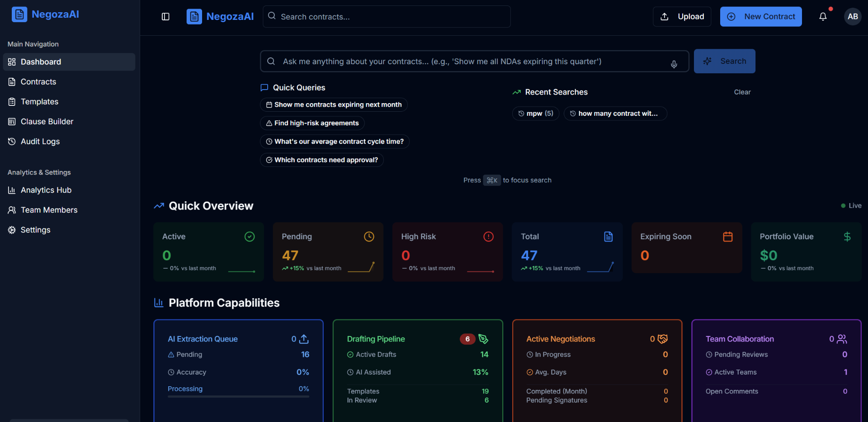
Task: Click the AI Extraction Queue upload icon
Action: (304, 339)
